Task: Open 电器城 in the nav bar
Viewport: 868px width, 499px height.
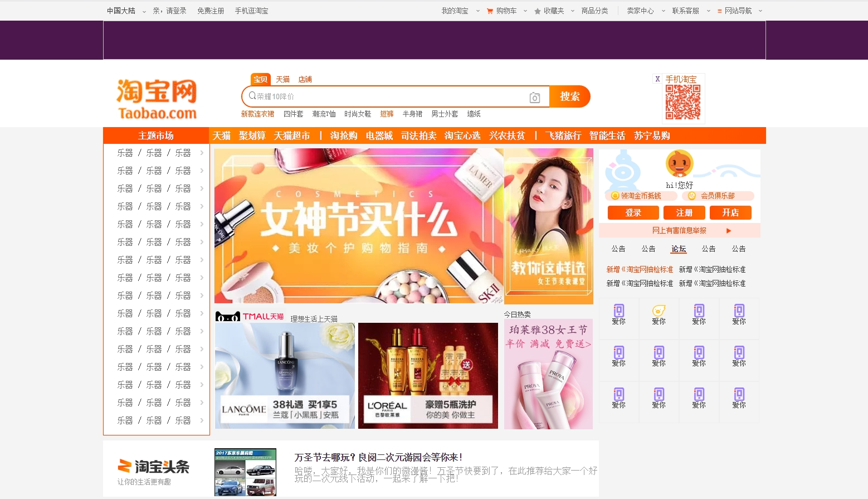Action: click(379, 135)
